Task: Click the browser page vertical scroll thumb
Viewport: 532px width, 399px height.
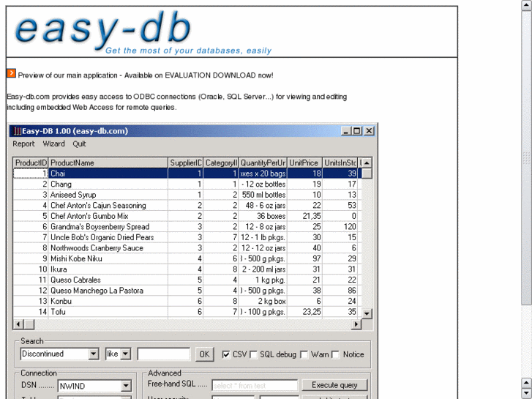Action: [527, 157]
